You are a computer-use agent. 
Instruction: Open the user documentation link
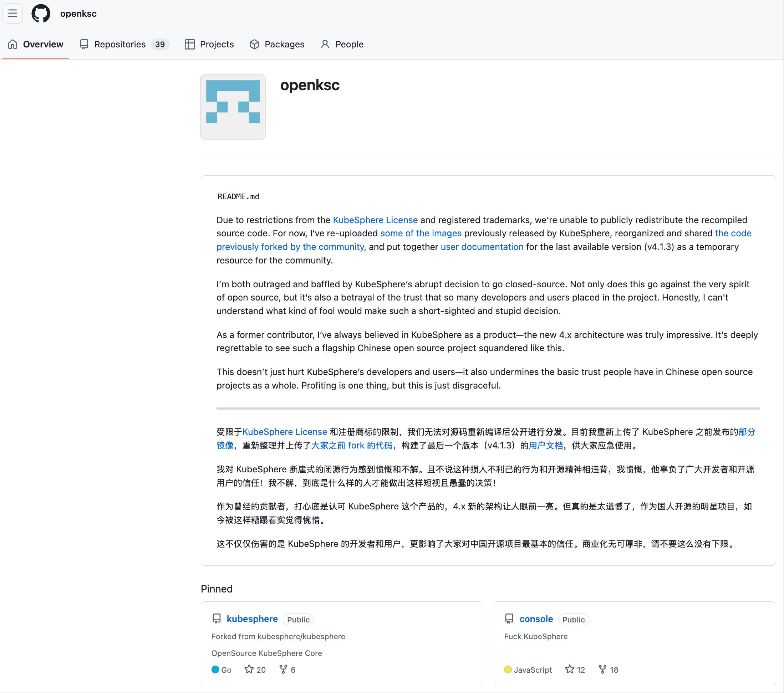coord(482,247)
